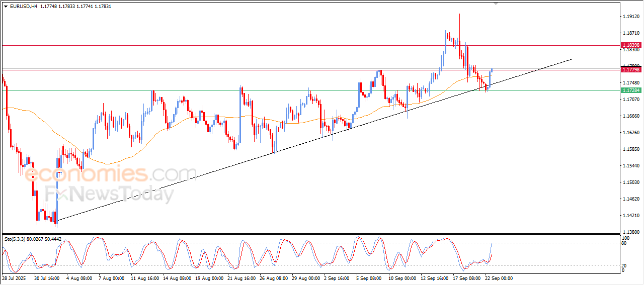Click the 22 Sep 00:00 time label
Screen dimensions: 644x285
coord(500,278)
